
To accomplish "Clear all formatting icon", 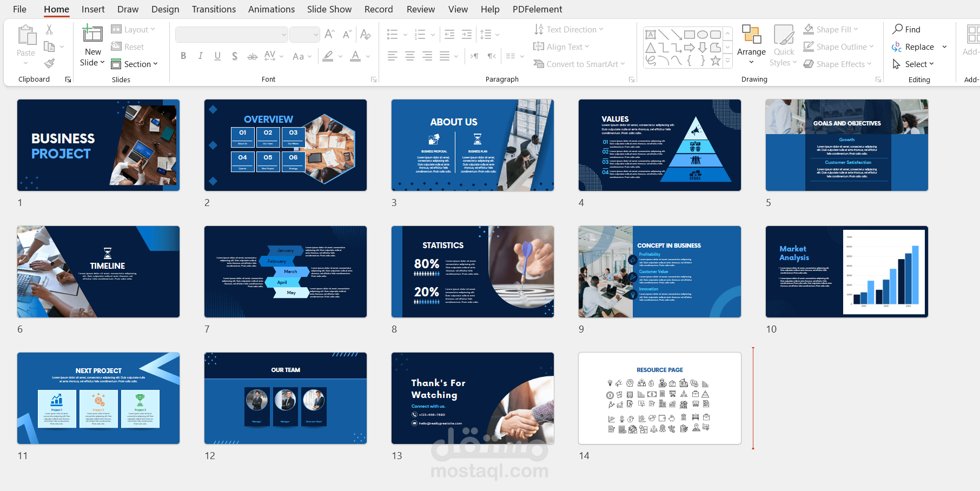I will pos(366,35).
